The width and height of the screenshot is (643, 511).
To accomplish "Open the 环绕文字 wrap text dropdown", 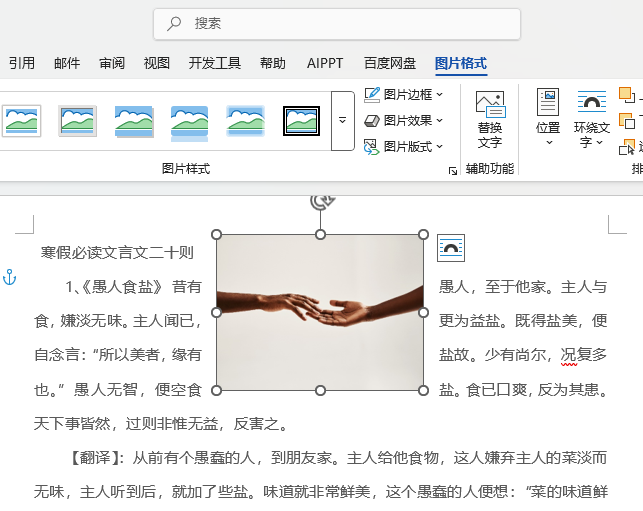I will pos(591,119).
